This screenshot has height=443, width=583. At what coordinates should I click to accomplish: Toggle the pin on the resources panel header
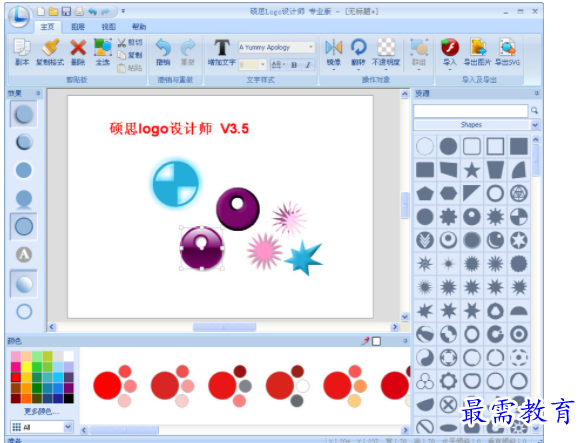click(536, 93)
